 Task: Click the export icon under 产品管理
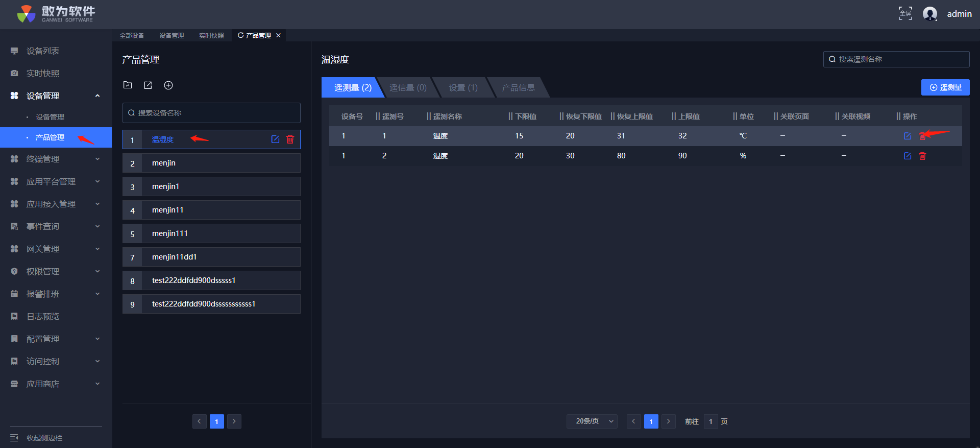click(x=148, y=85)
